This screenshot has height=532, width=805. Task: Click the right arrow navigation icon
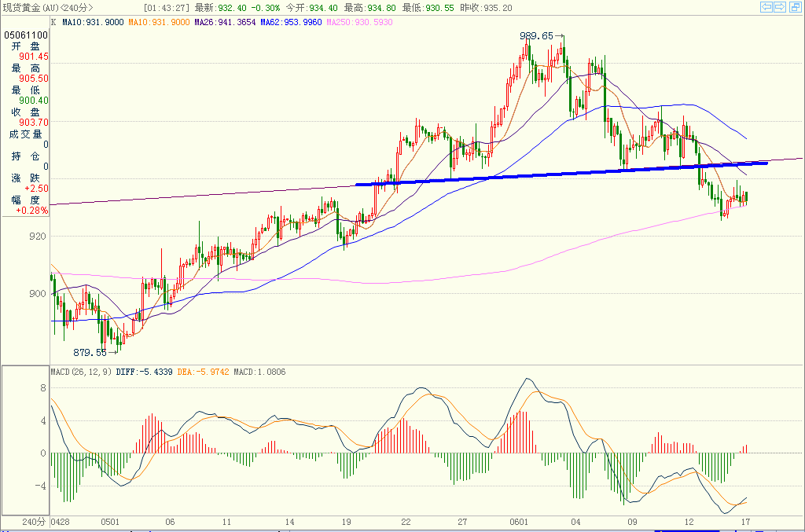(779, 6)
